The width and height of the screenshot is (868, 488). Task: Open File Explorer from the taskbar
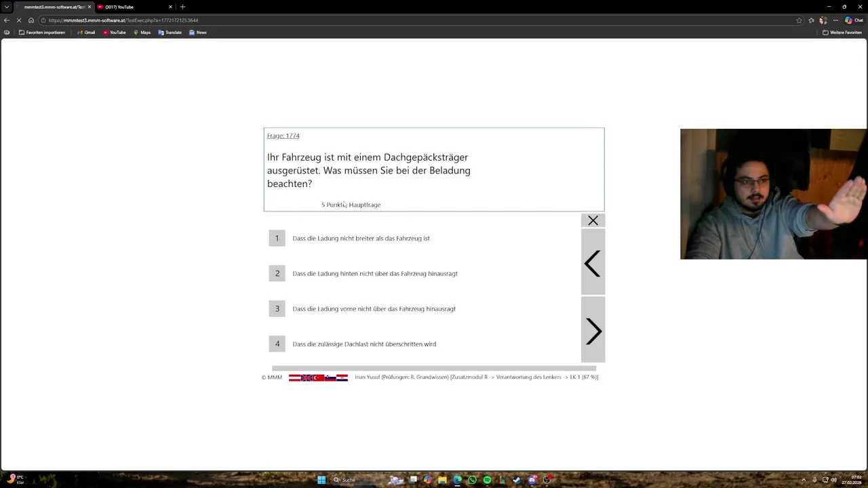click(442, 480)
